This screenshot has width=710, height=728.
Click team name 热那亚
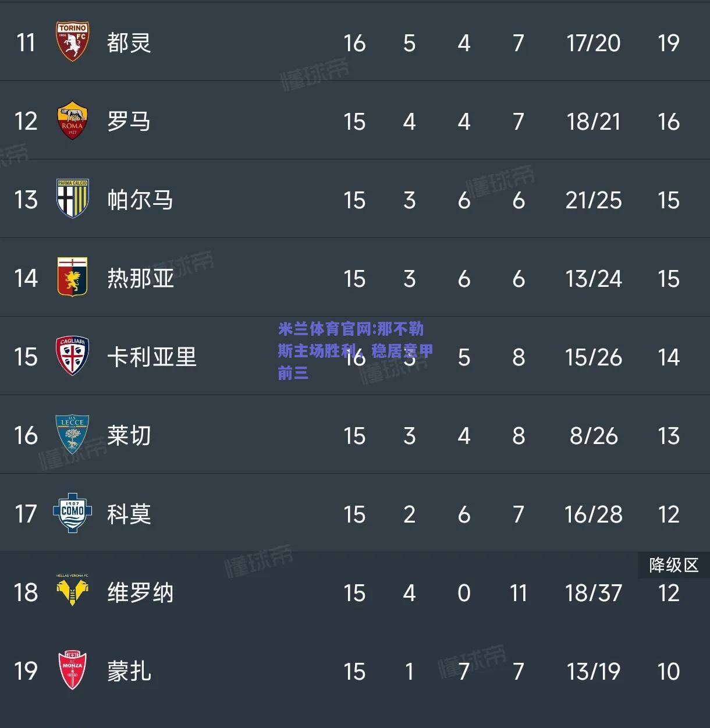(x=140, y=278)
